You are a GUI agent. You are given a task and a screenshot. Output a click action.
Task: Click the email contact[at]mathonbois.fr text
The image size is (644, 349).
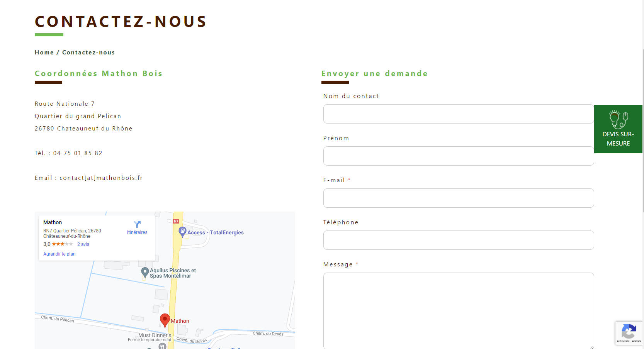pos(101,178)
